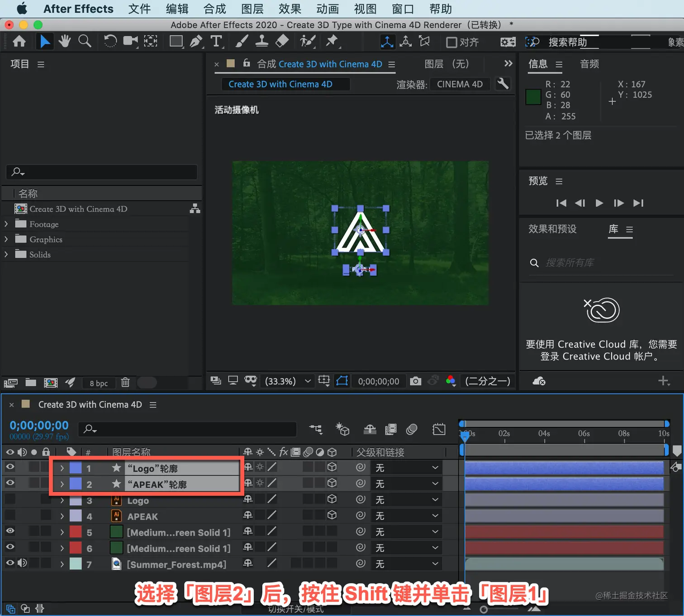The height and width of the screenshot is (616, 684).
Task: Toggle the Snapping 对齐 checkbox
Action: pyautogui.click(x=451, y=43)
